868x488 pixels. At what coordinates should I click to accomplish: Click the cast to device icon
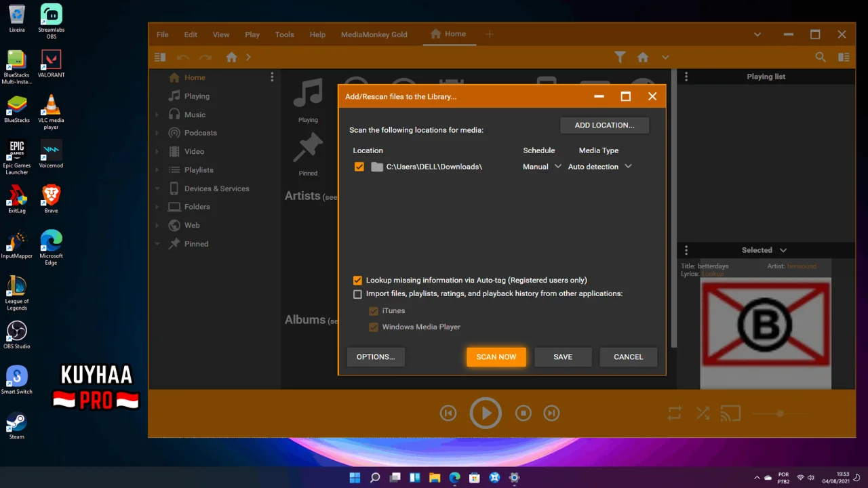coord(730,413)
